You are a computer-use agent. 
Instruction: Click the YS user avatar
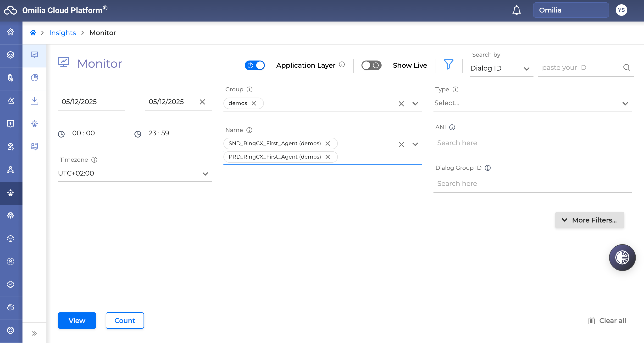click(621, 10)
